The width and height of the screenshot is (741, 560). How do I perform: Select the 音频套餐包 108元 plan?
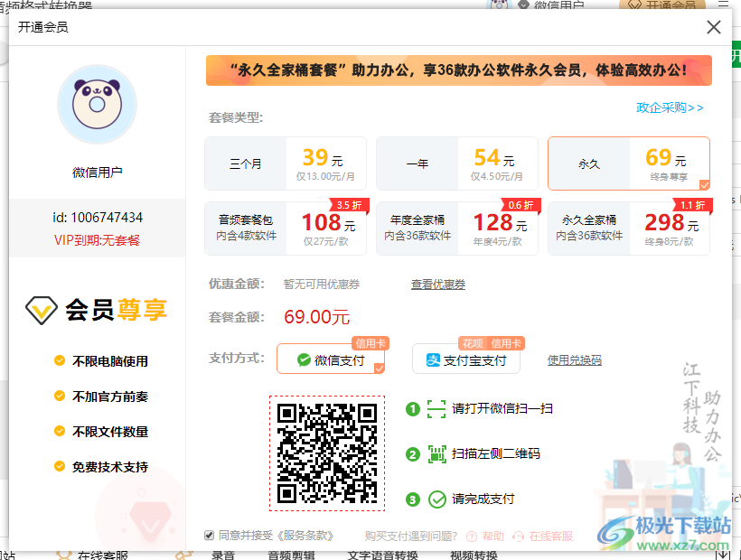point(286,229)
